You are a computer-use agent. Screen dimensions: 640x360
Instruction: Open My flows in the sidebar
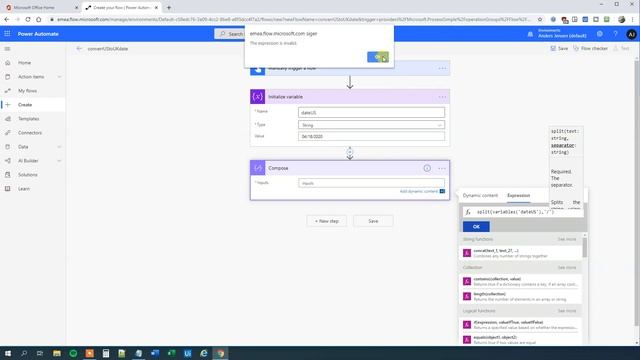coord(27,91)
